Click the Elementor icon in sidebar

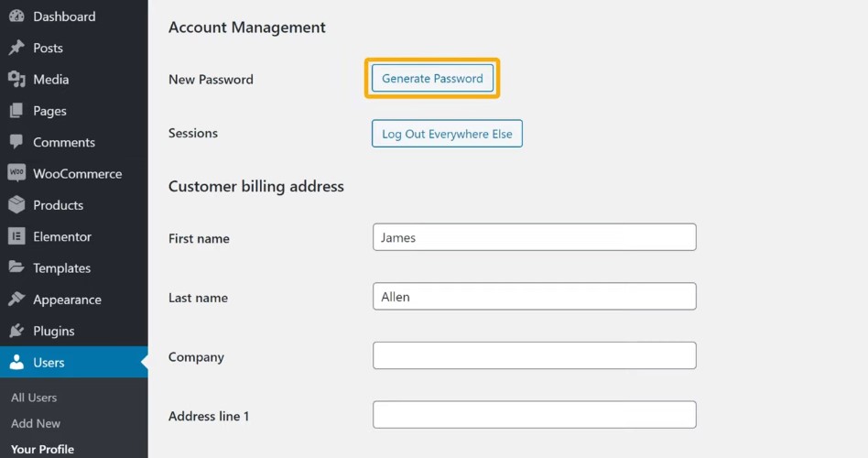[16, 236]
